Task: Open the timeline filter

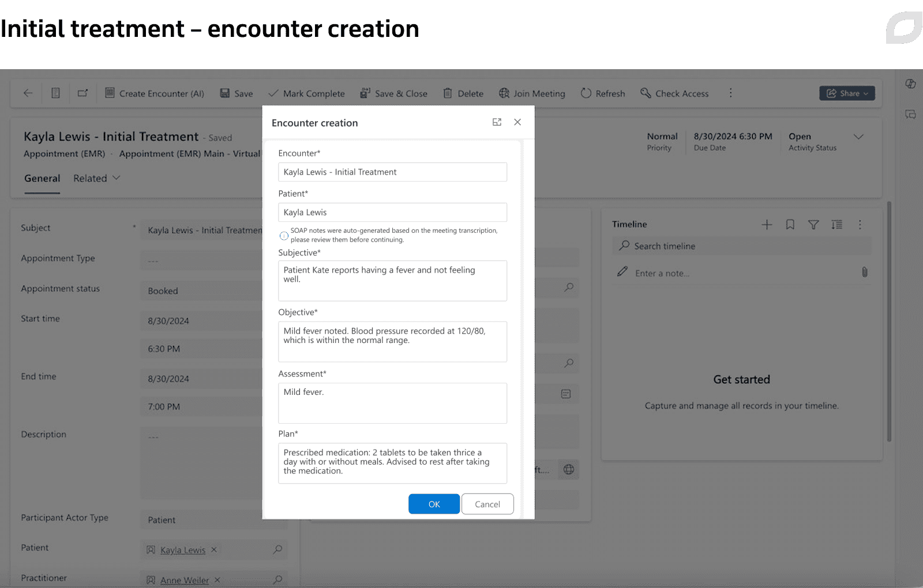Action: point(813,225)
